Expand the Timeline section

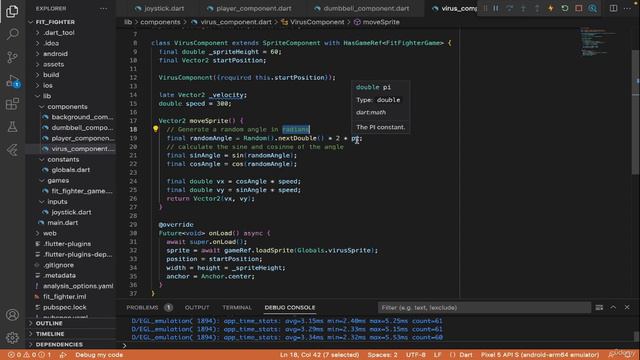50,334
